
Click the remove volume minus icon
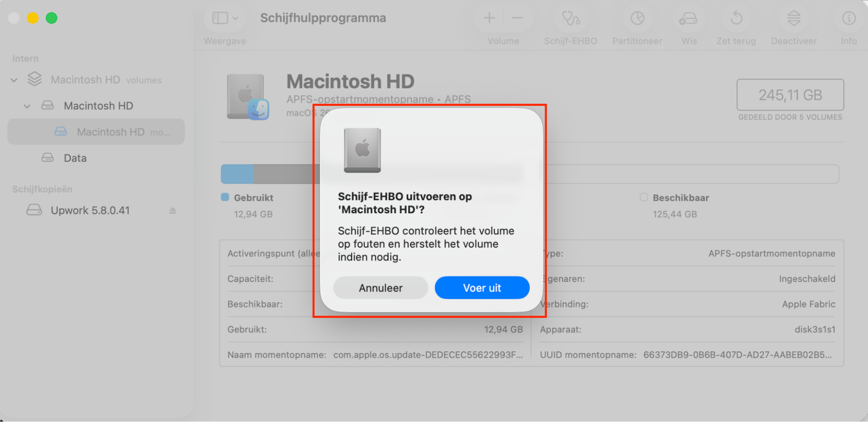click(x=517, y=18)
